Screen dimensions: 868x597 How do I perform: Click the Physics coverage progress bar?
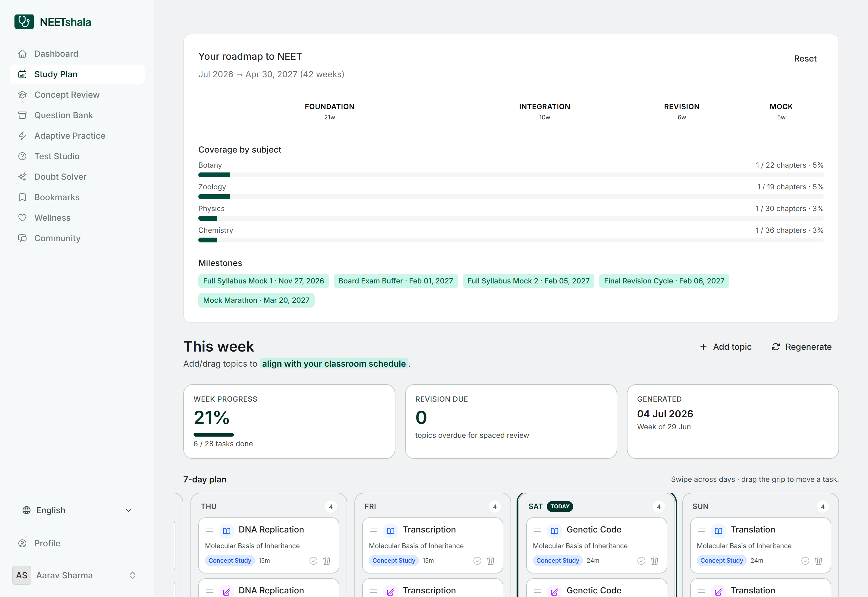point(511,218)
